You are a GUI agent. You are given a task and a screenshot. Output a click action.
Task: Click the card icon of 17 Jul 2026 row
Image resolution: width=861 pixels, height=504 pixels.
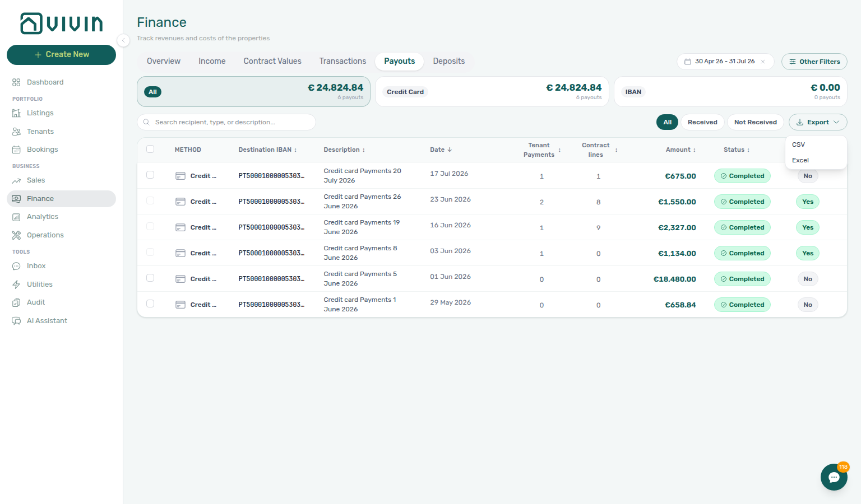pos(180,176)
